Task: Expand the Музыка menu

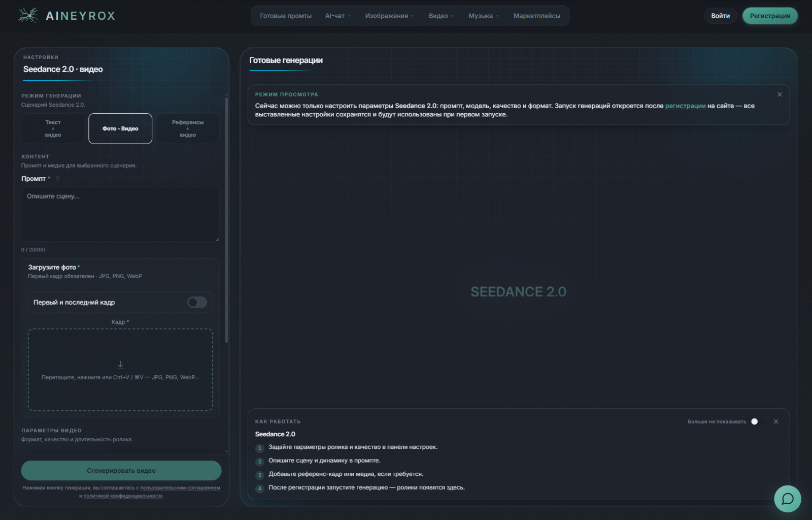Action: click(x=484, y=16)
